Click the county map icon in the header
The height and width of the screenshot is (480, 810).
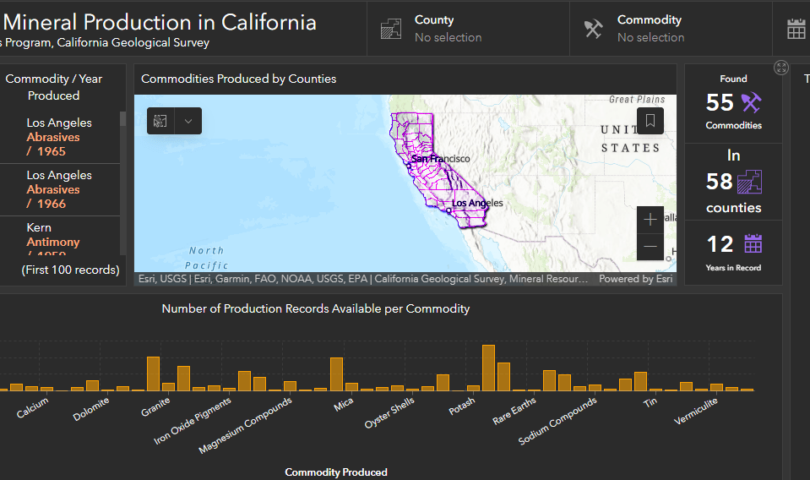pos(391,29)
